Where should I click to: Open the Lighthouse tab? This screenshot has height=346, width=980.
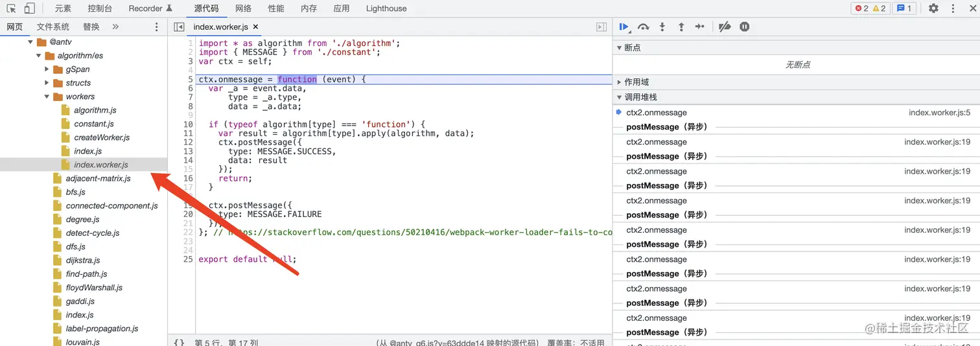click(386, 8)
